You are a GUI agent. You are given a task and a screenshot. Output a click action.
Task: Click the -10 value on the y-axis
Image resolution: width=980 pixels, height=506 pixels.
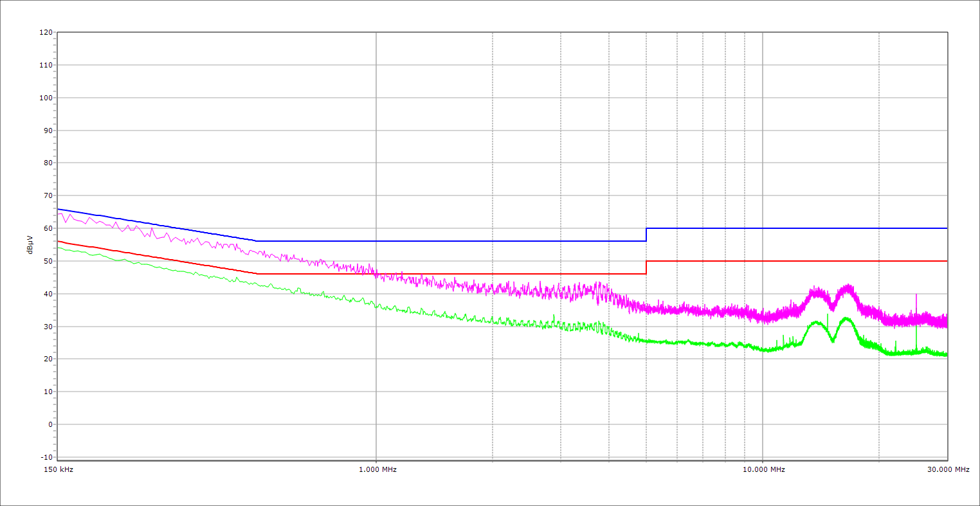(x=46, y=457)
